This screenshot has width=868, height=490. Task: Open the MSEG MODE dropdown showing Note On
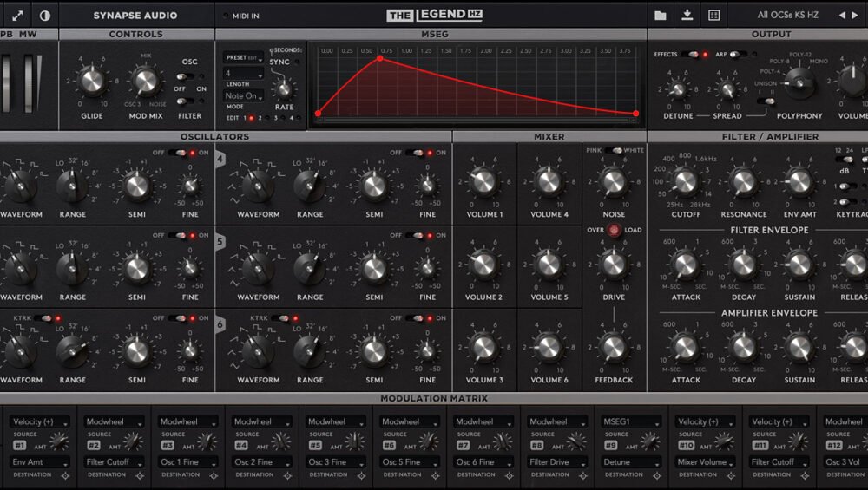244,95
